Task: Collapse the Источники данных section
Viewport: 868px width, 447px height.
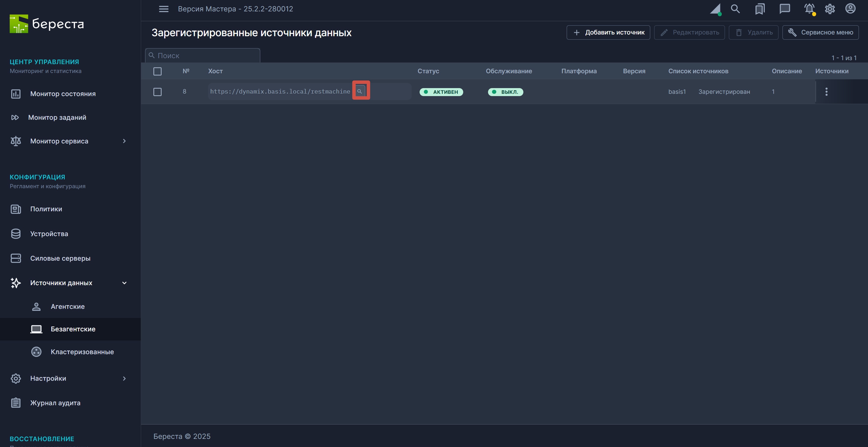Action: click(124, 283)
